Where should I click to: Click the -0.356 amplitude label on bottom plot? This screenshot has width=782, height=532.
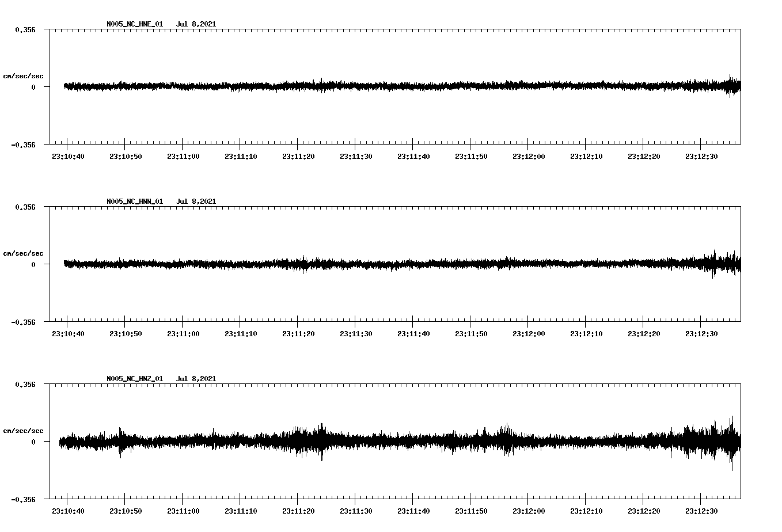click(x=23, y=500)
